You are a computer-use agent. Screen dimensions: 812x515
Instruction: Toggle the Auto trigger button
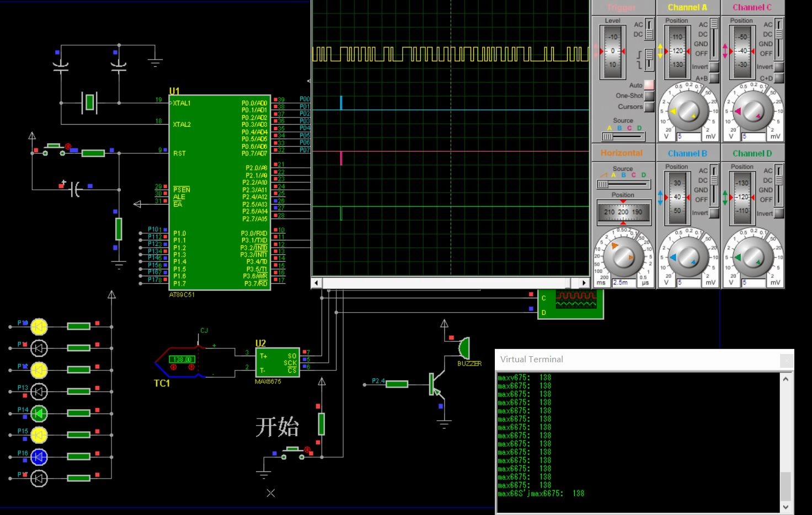tap(649, 85)
